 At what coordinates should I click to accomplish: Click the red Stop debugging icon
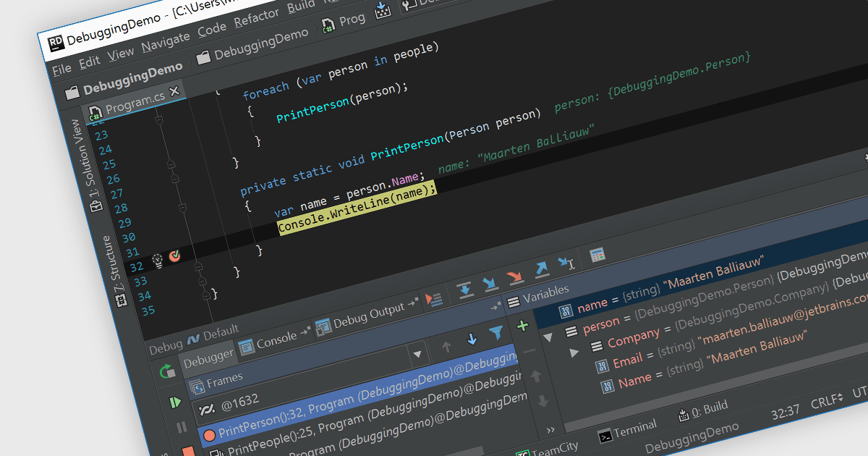coord(189,451)
